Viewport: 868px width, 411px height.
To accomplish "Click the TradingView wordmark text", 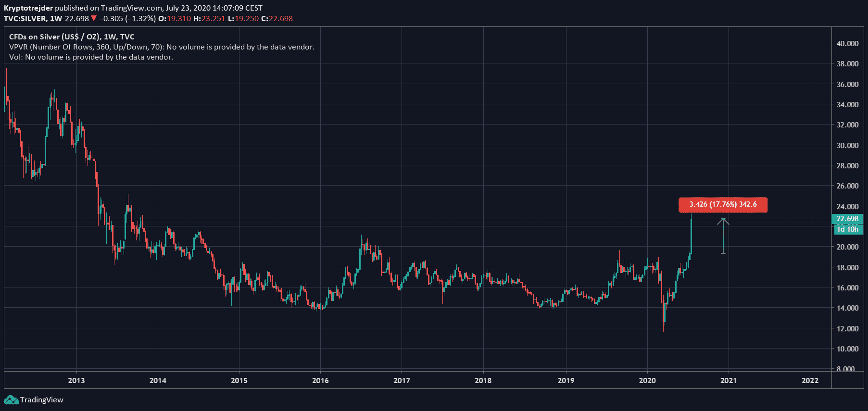I will tap(42, 400).
